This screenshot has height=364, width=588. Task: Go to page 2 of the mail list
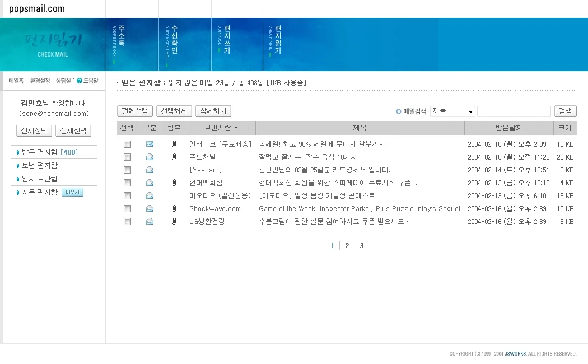[347, 245]
